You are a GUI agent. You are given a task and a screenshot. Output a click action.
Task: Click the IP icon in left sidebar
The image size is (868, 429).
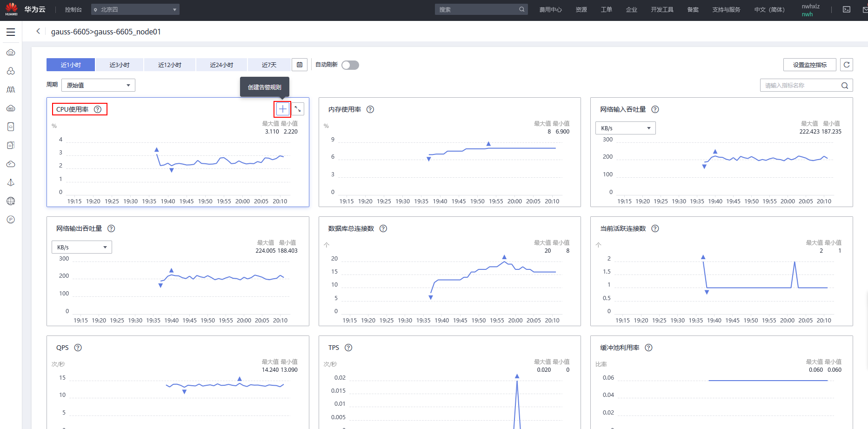(x=11, y=220)
